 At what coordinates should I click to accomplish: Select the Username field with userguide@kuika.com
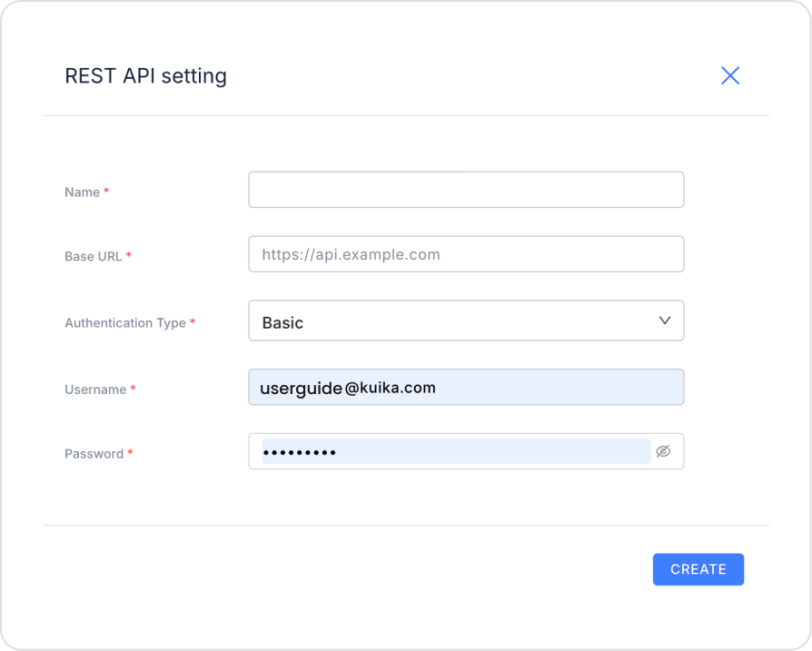pos(465,388)
